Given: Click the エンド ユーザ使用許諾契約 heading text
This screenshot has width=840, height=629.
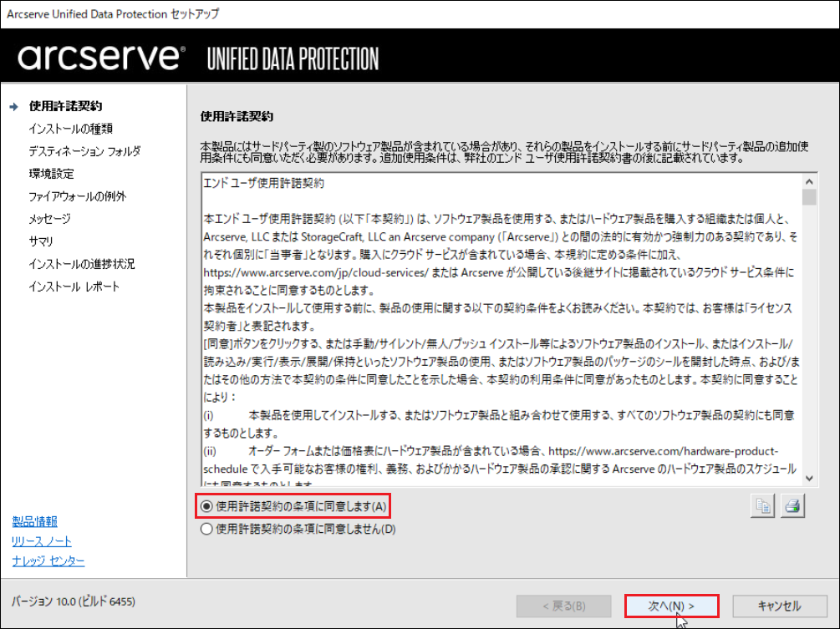Looking at the screenshot, I should coord(263,183).
